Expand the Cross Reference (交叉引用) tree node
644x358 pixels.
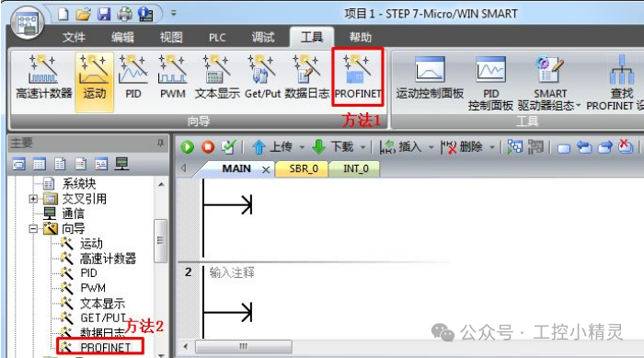click(33, 200)
